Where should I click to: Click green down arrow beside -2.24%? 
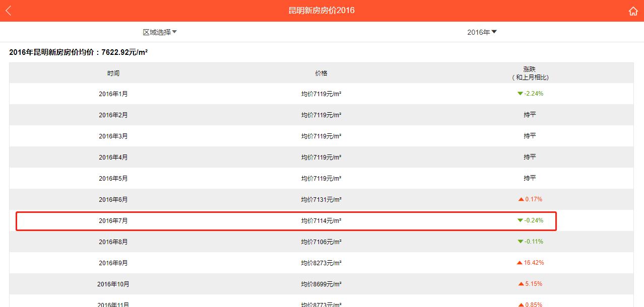[520, 94]
